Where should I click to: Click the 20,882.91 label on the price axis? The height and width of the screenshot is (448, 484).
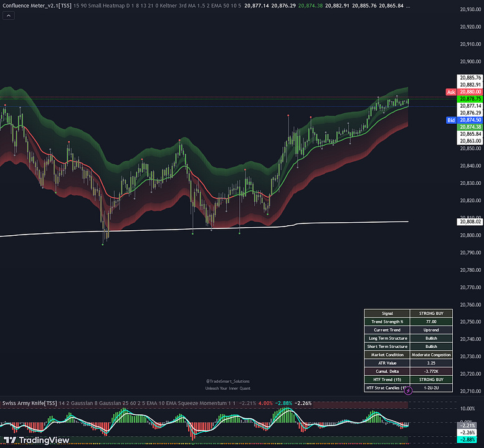(x=470, y=85)
